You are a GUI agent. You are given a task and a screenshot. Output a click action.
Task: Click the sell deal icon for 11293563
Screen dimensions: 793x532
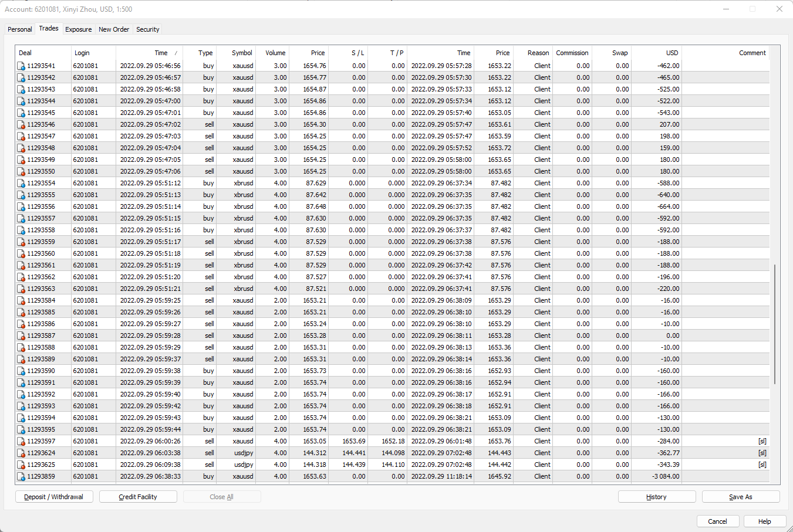coord(21,289)
